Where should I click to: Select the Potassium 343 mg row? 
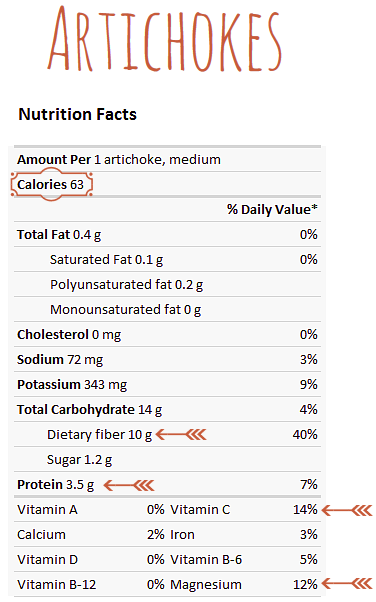167,384
